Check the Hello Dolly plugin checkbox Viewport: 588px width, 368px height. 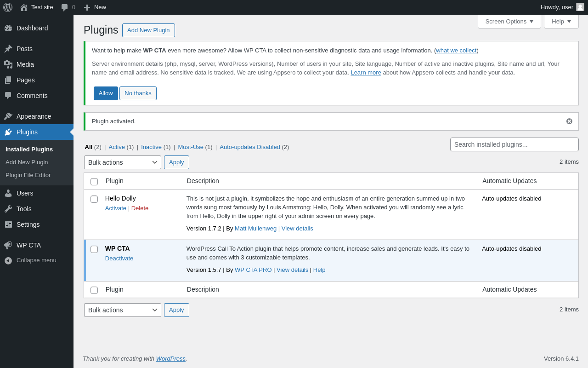tap(94, 199)
